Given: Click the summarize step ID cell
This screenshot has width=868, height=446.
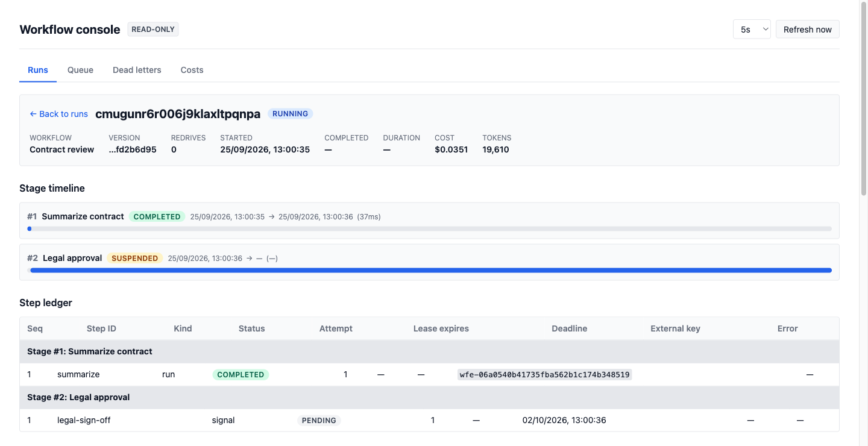Looking at the screenshot, I should tap(78, 374).
